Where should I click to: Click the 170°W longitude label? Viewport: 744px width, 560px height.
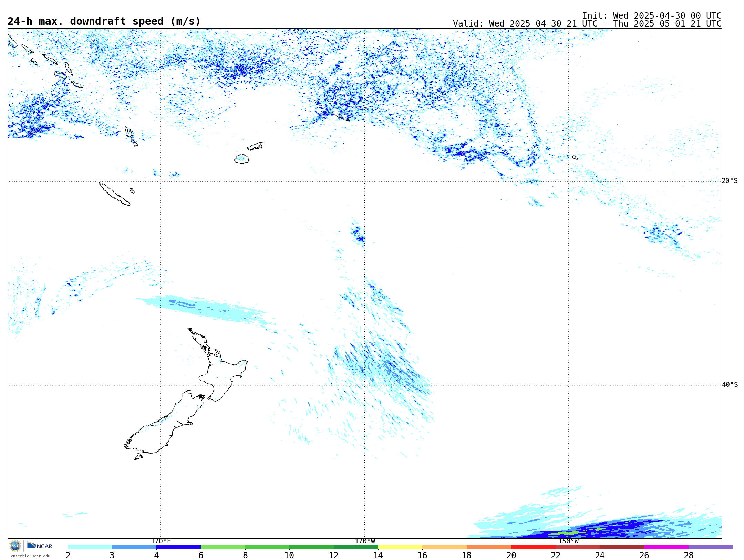365,541
